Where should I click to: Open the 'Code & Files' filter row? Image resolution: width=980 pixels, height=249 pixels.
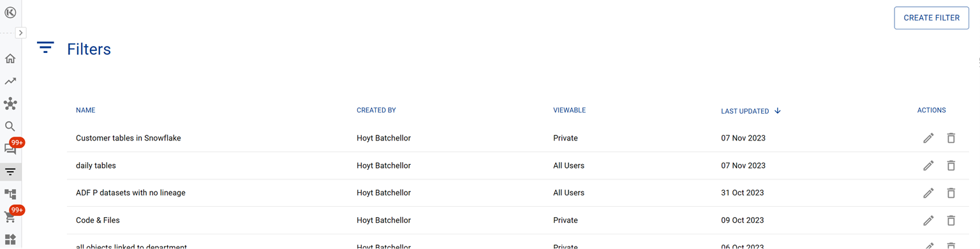click(517, 220)
